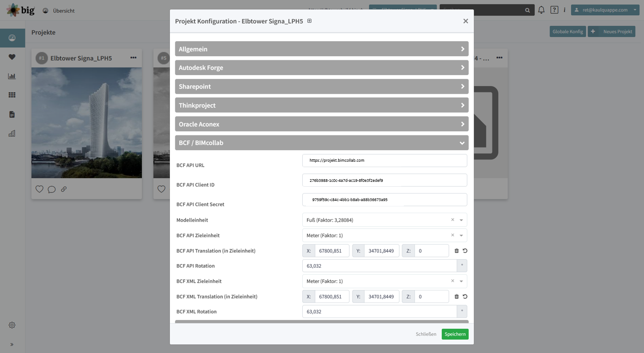Image resolution: width=644 pixels, height=353 pixels.
Task: Delete BCF XML Translation values trash icon
Action: [457, 296]
